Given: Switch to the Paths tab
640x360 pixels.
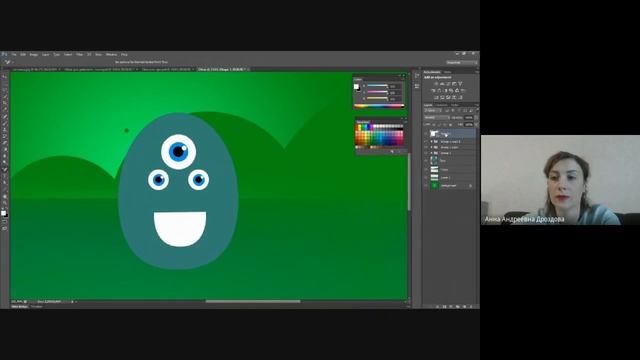Looking at the screenshot, I should (454, 105).
